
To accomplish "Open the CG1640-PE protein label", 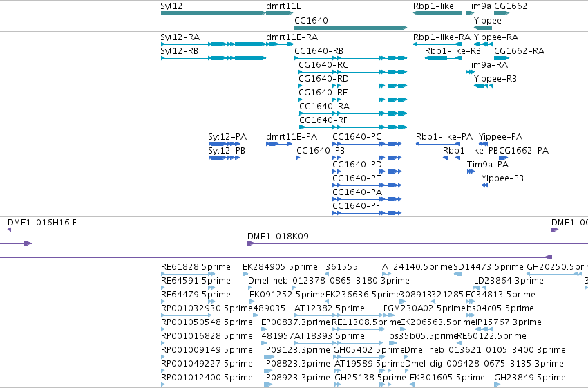I will click(x=357, y=178).
